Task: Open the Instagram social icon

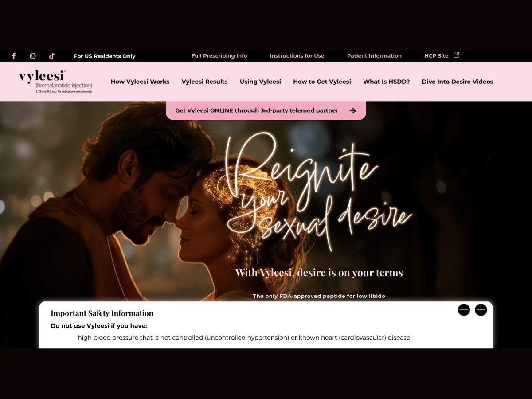Action: (x=33, y=56)
